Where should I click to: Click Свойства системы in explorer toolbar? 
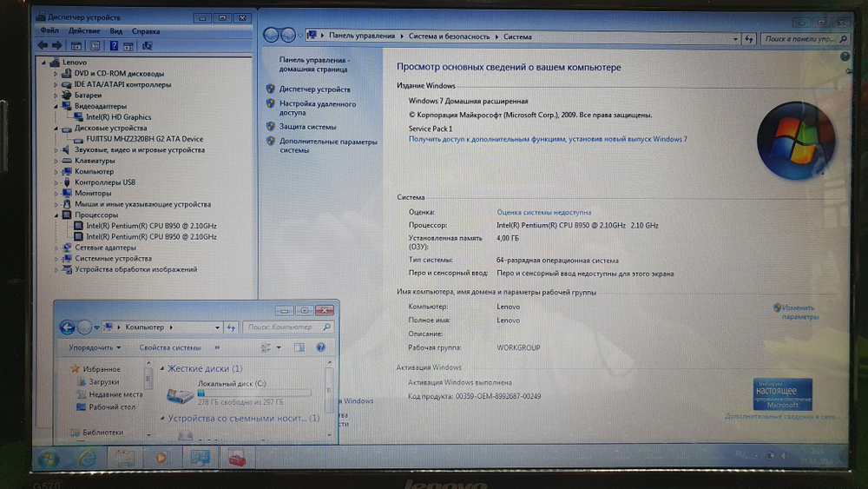tap(170, 347)
